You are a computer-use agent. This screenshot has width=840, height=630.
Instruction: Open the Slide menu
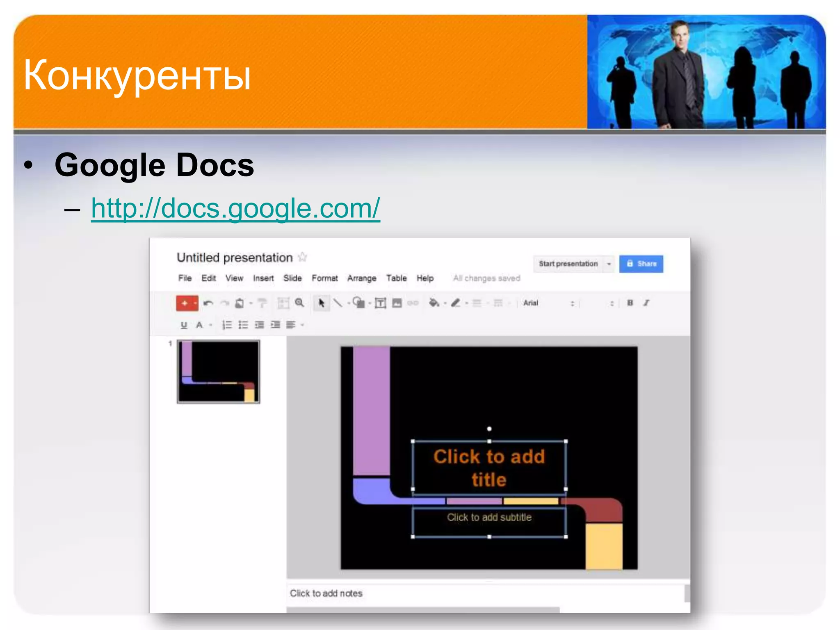[x=292, y=278]
